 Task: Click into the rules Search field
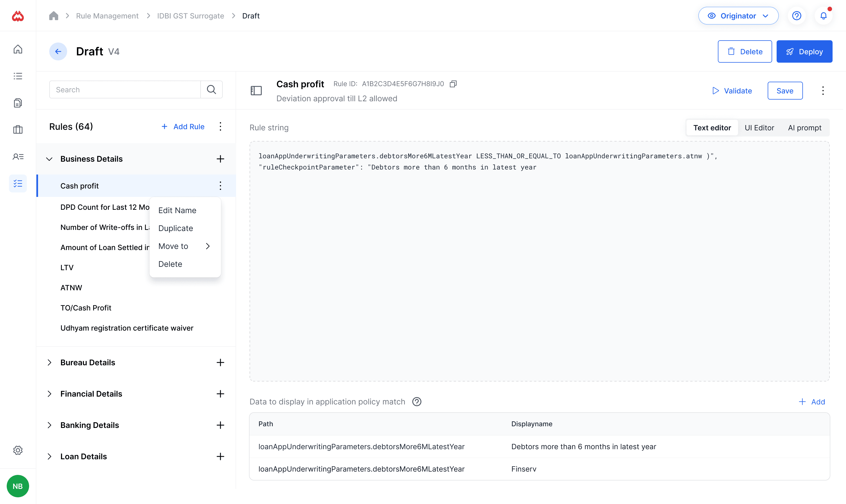point(125,90)
